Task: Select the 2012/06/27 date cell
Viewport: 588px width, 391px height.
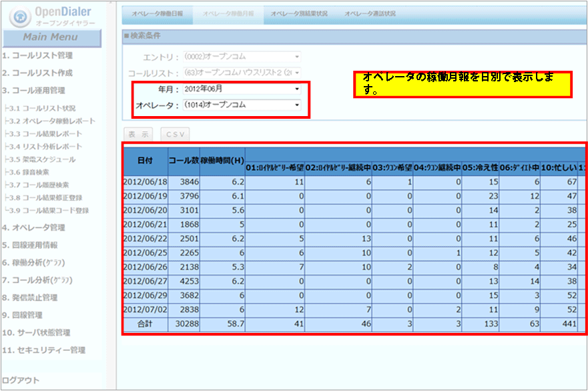Action: pos(145,282)
